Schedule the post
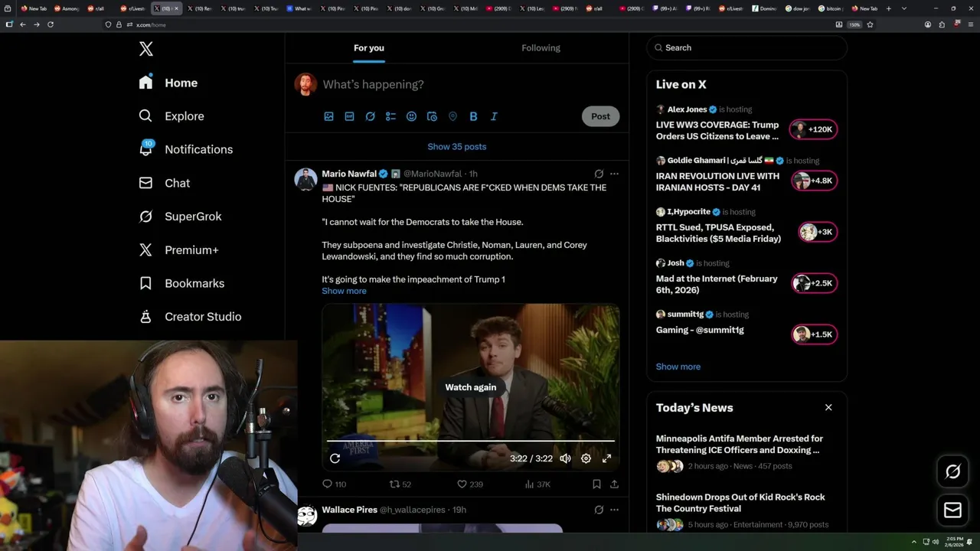Viewport: 980px width, 551px height. coord(432,116)
